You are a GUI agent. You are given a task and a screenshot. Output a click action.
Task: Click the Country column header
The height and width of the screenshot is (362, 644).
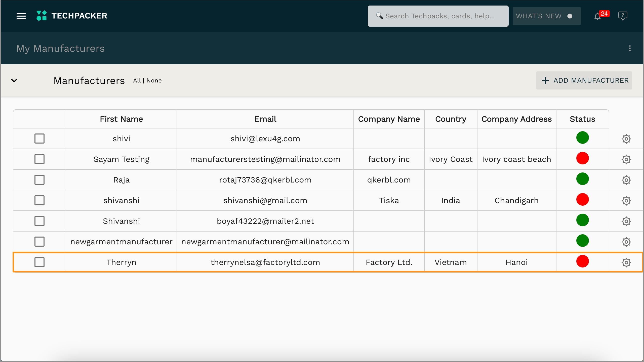(451, 119)
